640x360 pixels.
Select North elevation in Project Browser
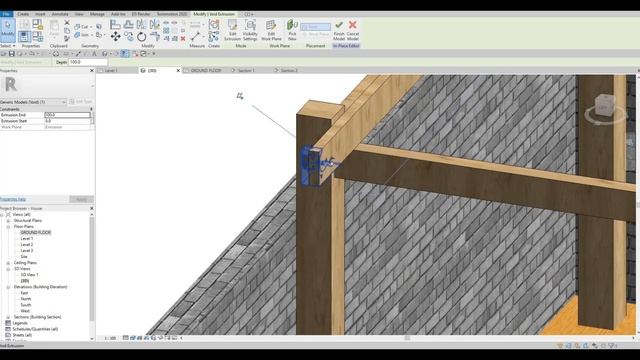[26, 299]
